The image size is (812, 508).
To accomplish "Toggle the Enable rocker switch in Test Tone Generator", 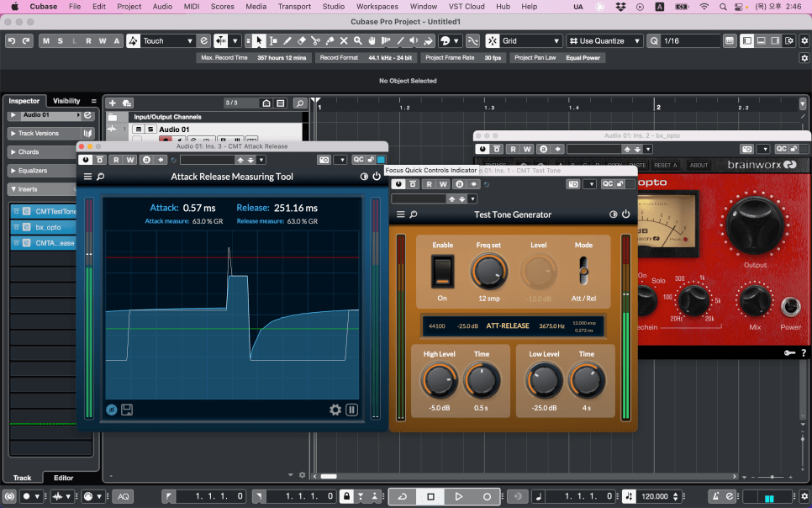I will click(442, 272).
